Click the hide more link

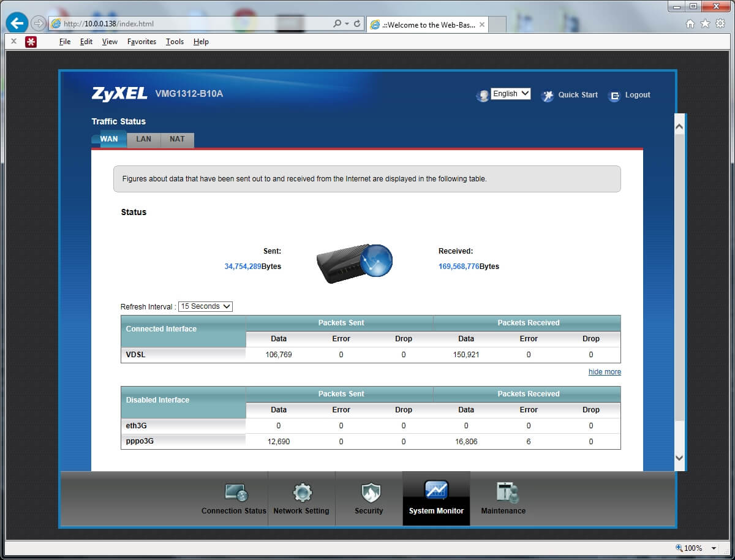tap(605, 372)
